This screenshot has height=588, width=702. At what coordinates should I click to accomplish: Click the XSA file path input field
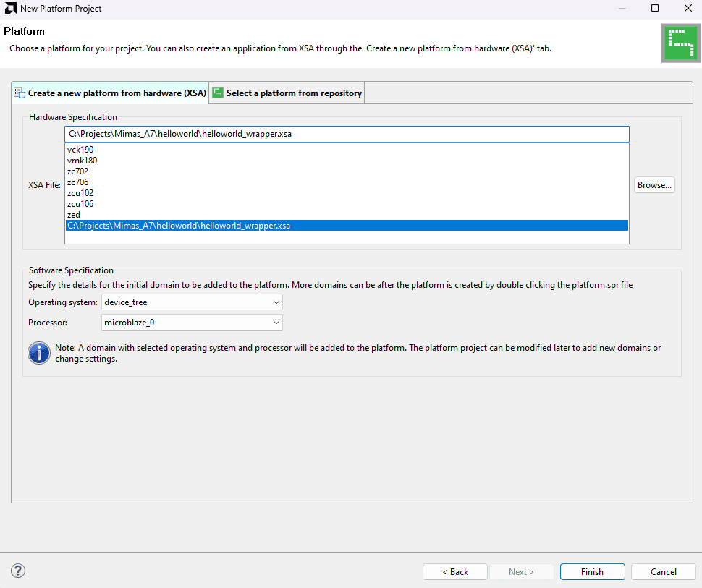coord(347,134)
